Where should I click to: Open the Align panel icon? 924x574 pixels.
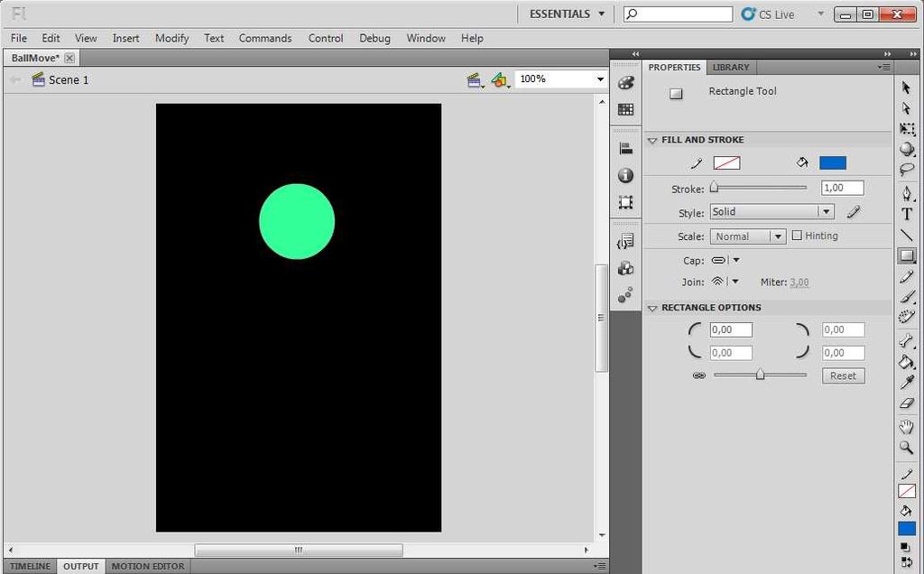[x=626, y=149]
